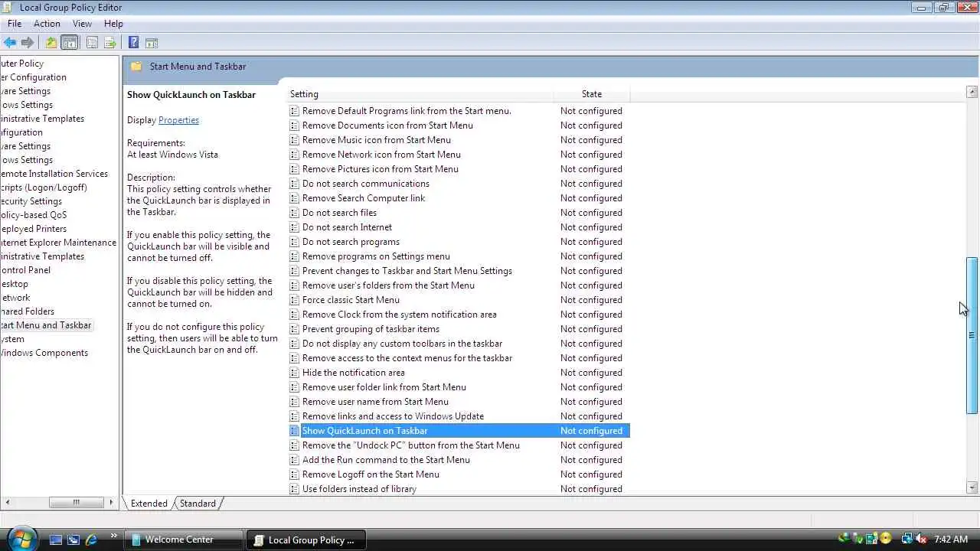Click the Export List toolbar icon
The width and height of the screenshot is (980, 551).
[110, 43]
